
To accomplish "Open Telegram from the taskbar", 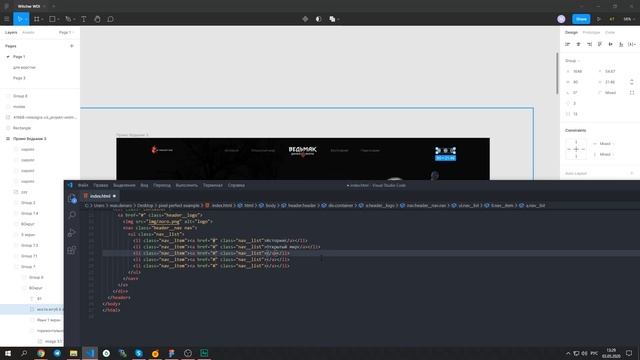I will [x=57, y=353].
